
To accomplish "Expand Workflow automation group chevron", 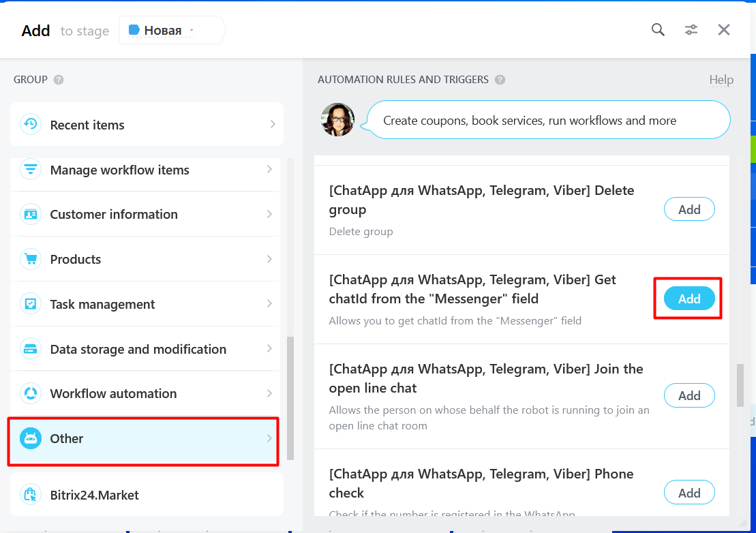I will tap(270, 393).
